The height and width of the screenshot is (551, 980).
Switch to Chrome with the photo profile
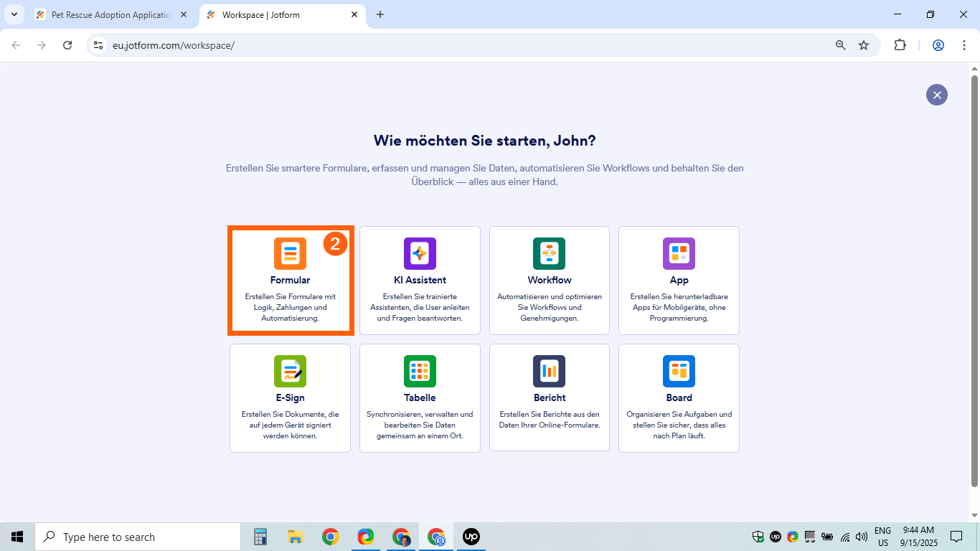click(402, 537)
